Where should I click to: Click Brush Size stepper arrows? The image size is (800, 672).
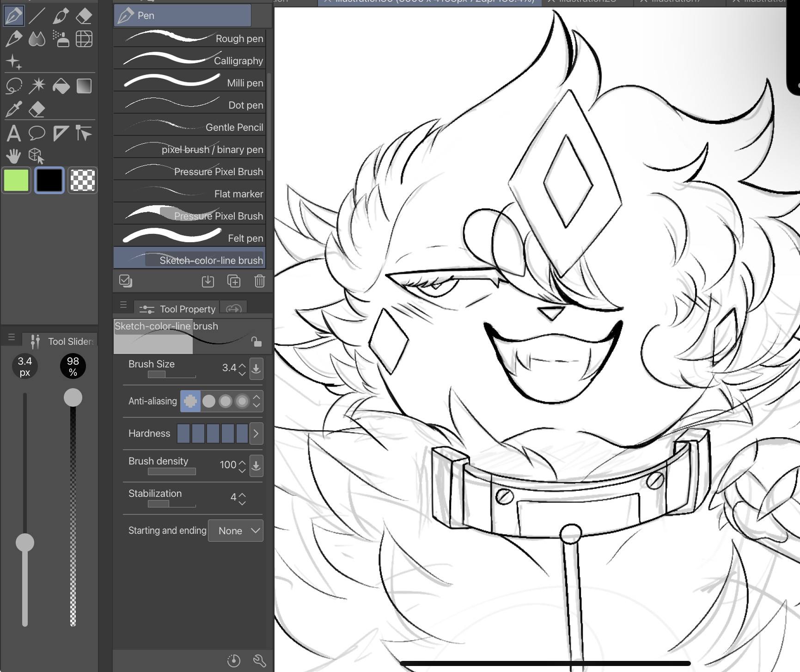point(242,369)
